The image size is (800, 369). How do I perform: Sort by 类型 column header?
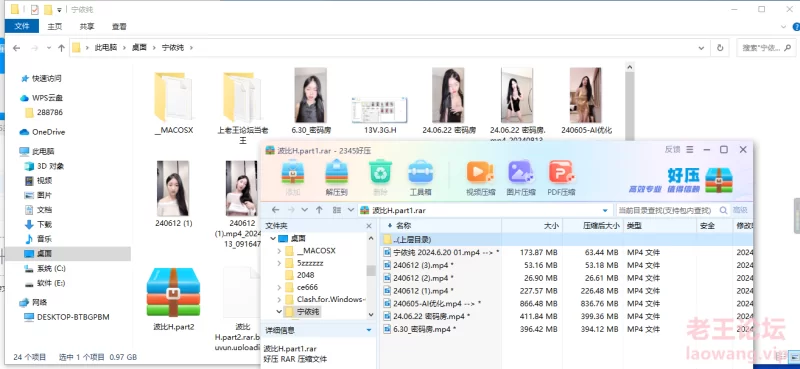659,225
